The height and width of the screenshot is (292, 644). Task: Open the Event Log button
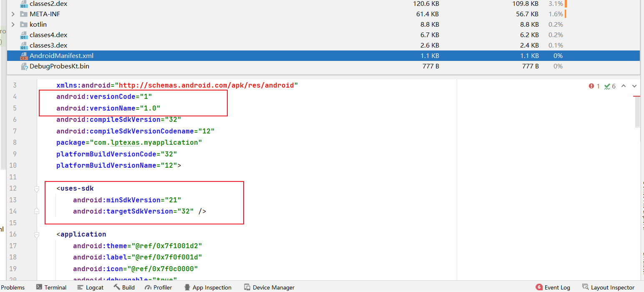tap(553, 287)
